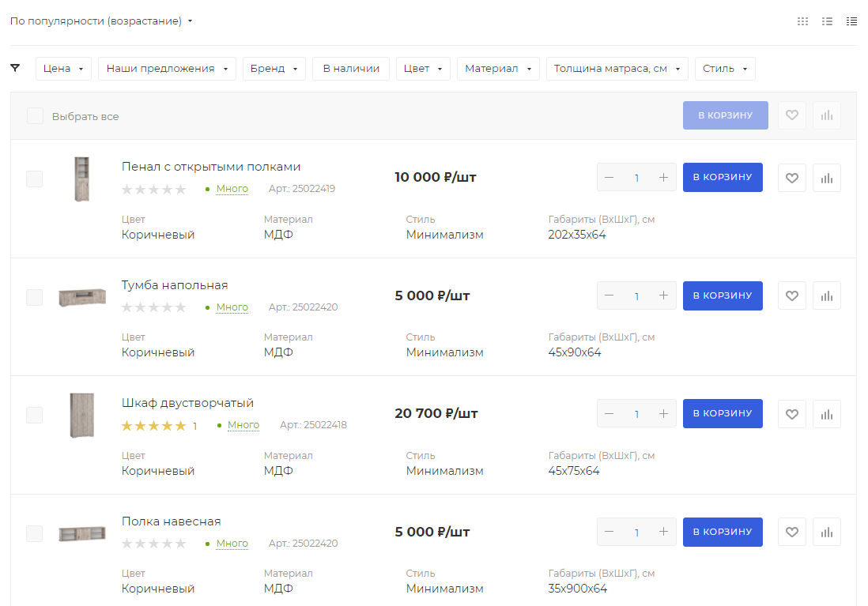Screen dimensions: 868x606
Task: Open the Пенал product thumbnail image
Action: 82,179
